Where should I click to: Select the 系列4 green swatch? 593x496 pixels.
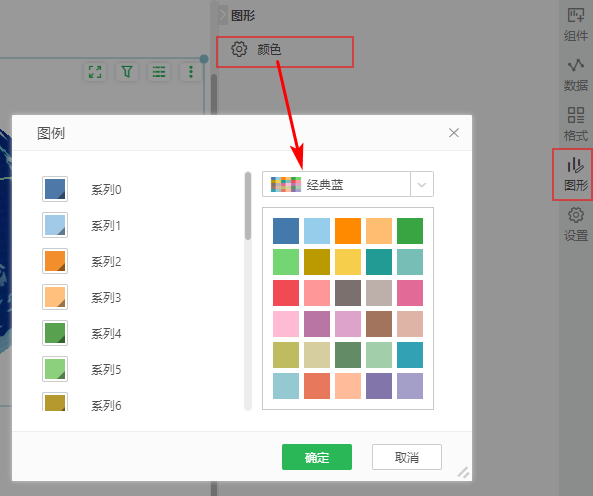click(55, 333)
